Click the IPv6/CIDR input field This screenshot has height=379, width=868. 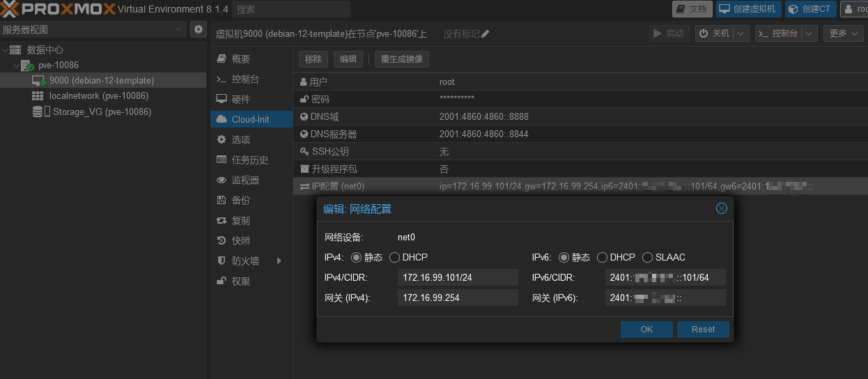pyautogui.click(x=665, y=277)
